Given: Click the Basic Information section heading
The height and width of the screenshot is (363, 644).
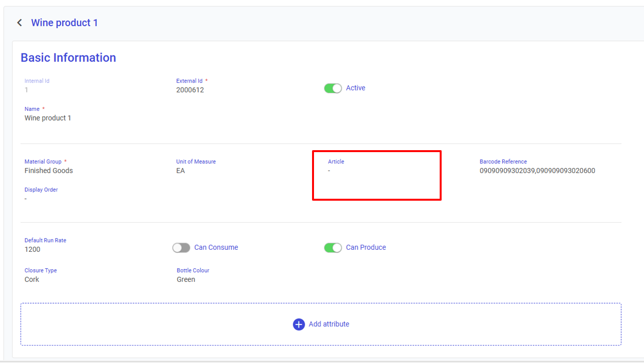Looking at the screenshot, I should pyautogui.click(x=68, y=58).
